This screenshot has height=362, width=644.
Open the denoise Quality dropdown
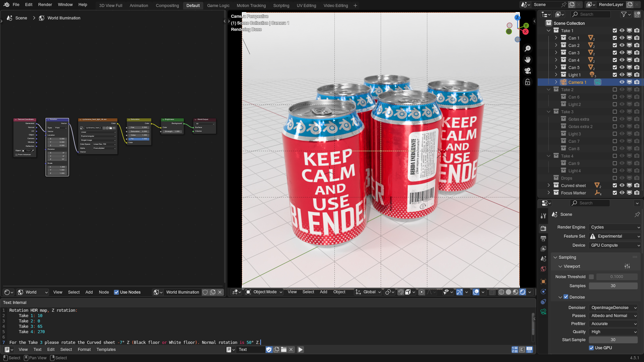(x=613, y=332)
